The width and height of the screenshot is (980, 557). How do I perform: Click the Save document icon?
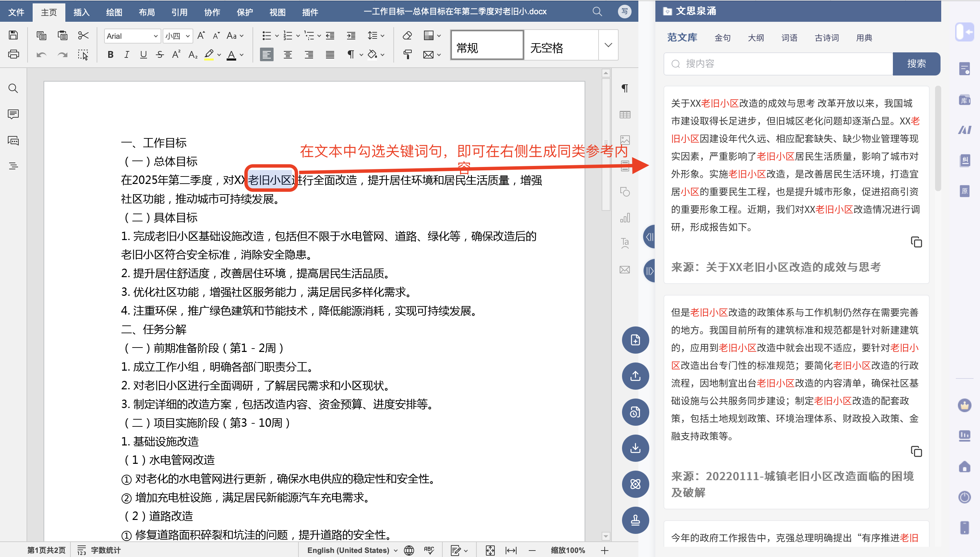click(13, 35)
